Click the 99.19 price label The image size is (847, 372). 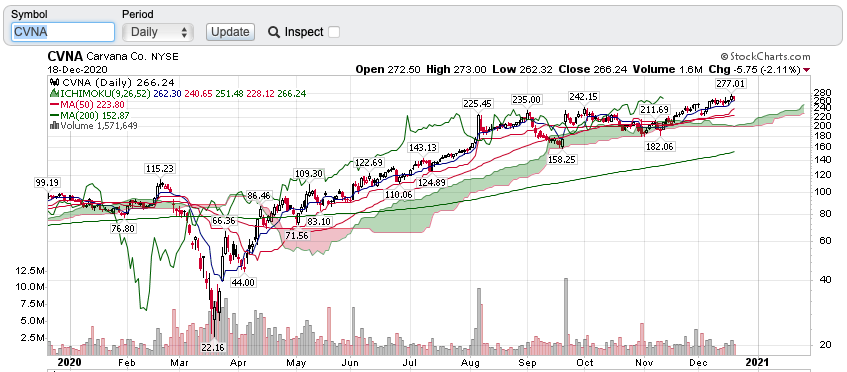coord(46,183)
